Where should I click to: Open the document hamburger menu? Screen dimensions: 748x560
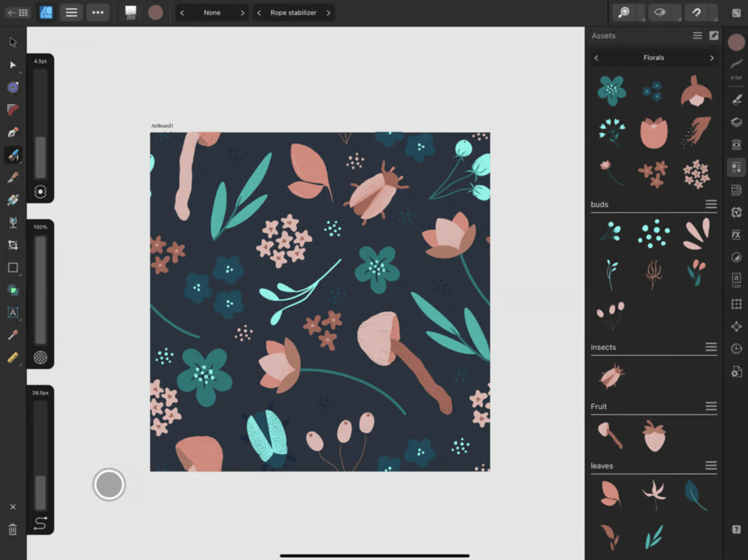71,12
